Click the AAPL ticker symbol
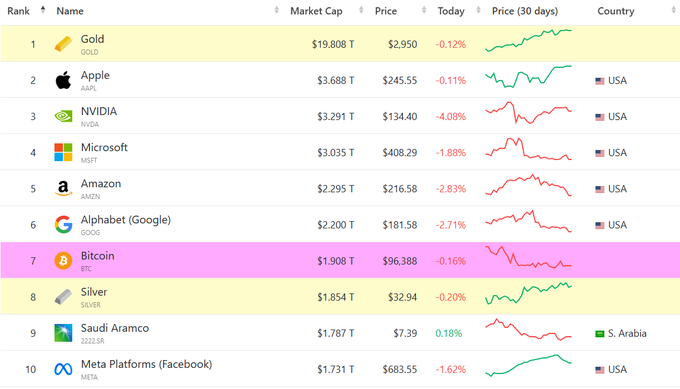 (x=88, y=88)
